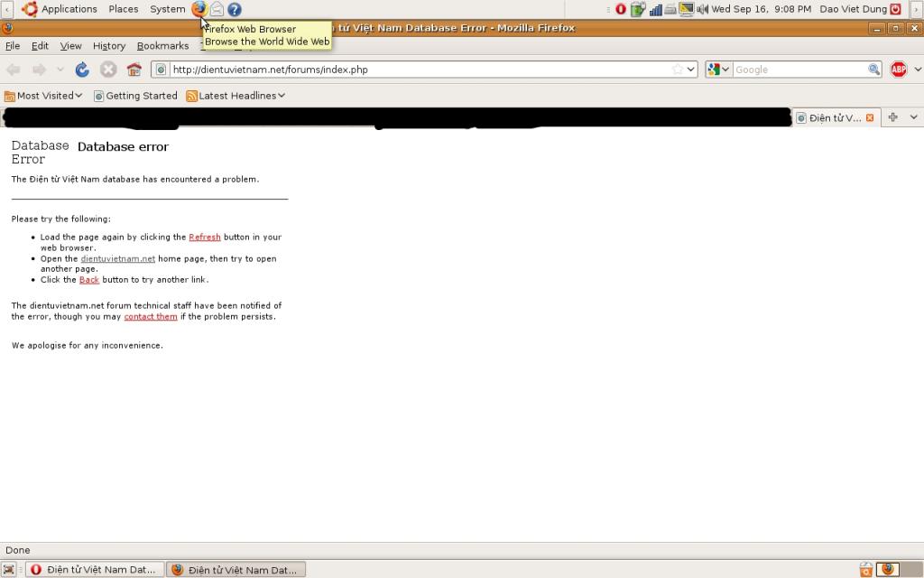Click the Opera tray icon

click(621, 9)
